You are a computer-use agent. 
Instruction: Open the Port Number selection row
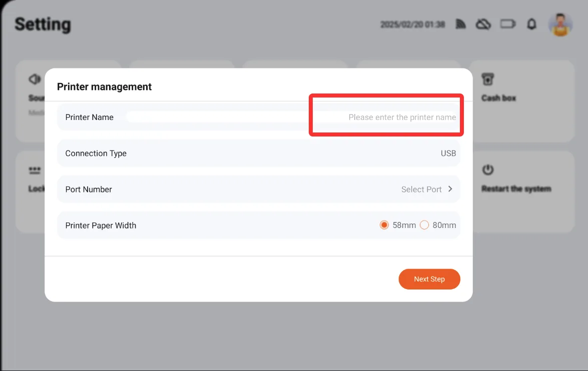tap(258, 189)
